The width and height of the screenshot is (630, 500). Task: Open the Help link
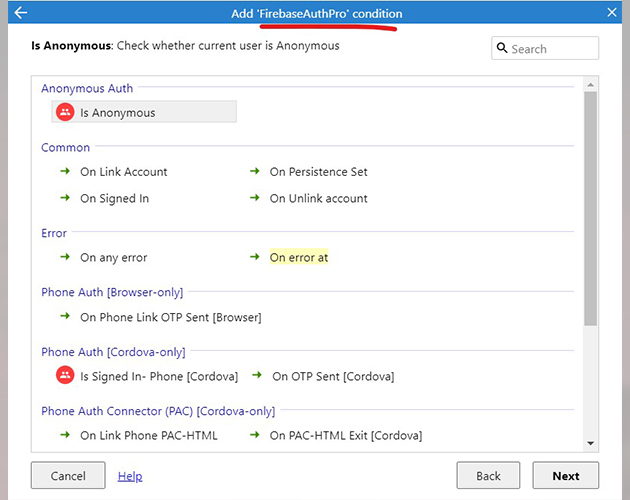coord(130,476)
